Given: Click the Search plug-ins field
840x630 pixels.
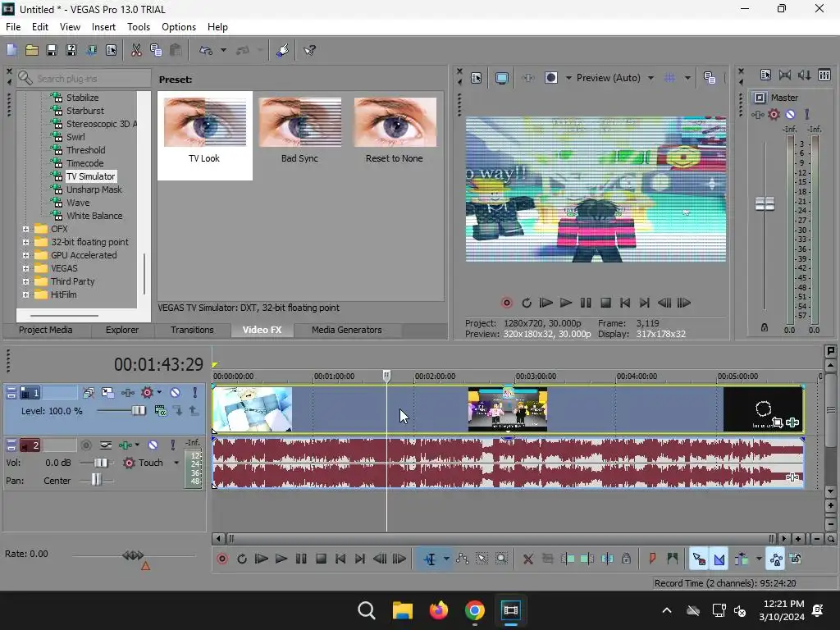Looking at the screenshot, I should [84, 79].
